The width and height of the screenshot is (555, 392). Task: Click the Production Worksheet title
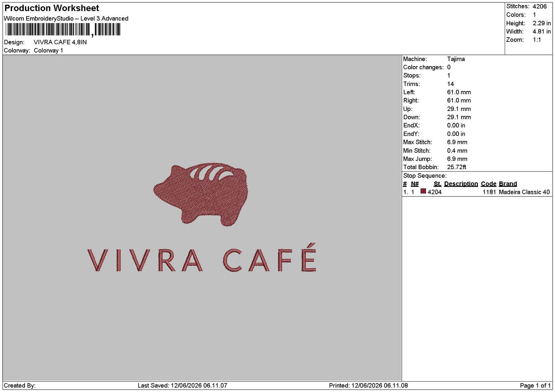pos(51,8)
